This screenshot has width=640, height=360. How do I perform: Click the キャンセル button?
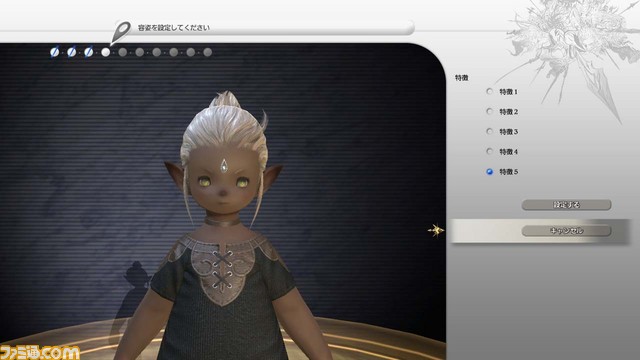click(x=567, y=231)
